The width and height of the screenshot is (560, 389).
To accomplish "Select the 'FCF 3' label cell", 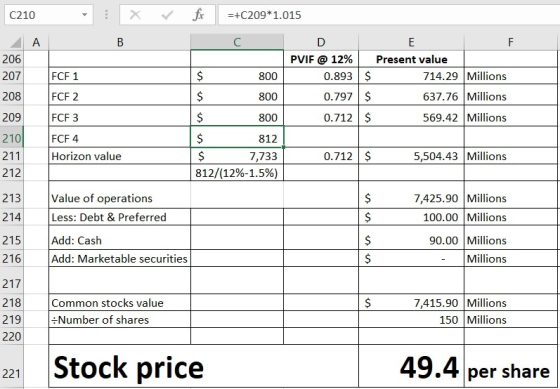I will (120, 117).
